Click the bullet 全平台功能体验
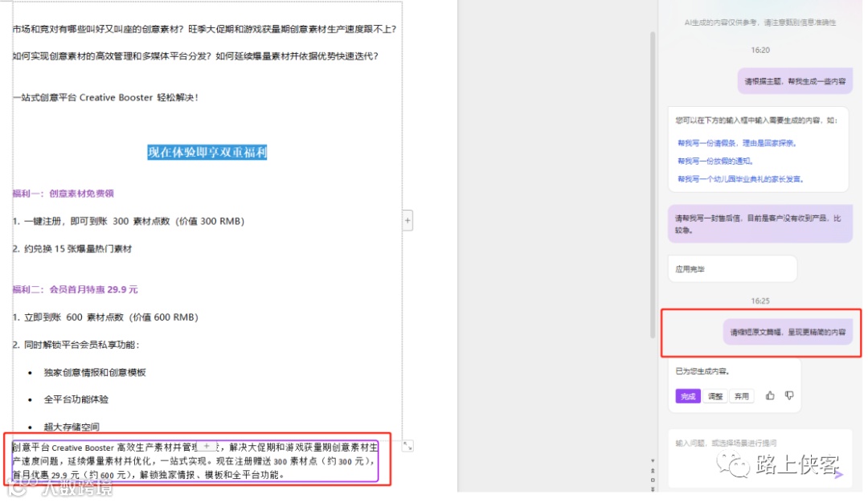 coord(76,399)
